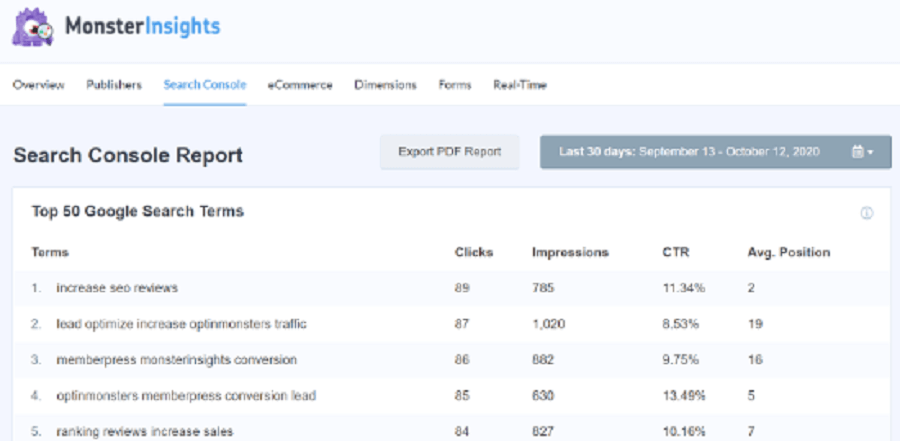Click the 87 clicks value
The height and width of the screenshot is (441, 900).
point(462,324)
